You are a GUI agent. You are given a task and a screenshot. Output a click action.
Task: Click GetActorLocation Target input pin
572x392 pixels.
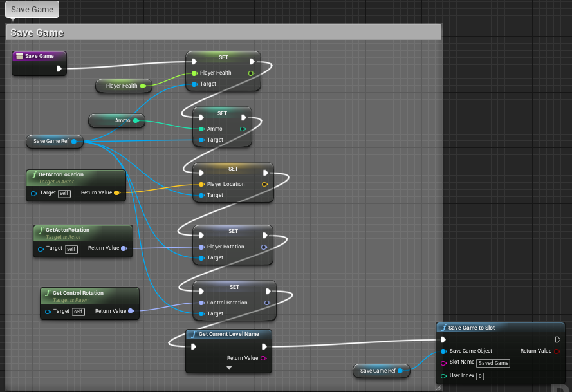(34, 194)
